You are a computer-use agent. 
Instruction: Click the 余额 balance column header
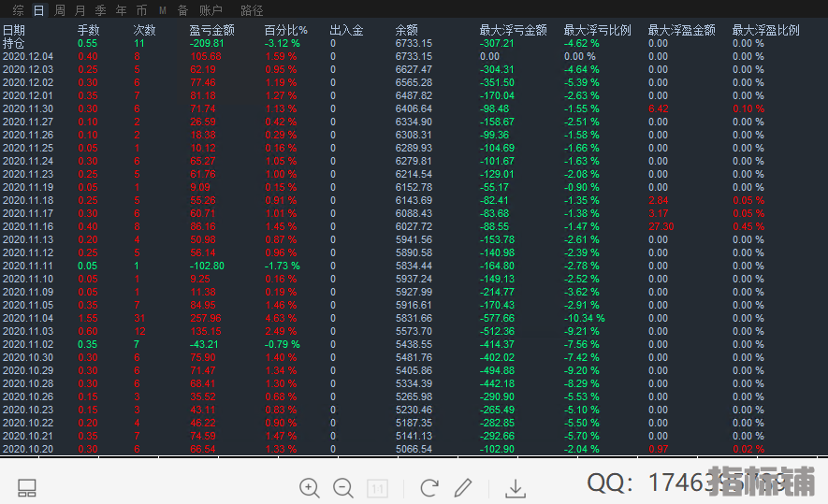[x=406, y=30]
